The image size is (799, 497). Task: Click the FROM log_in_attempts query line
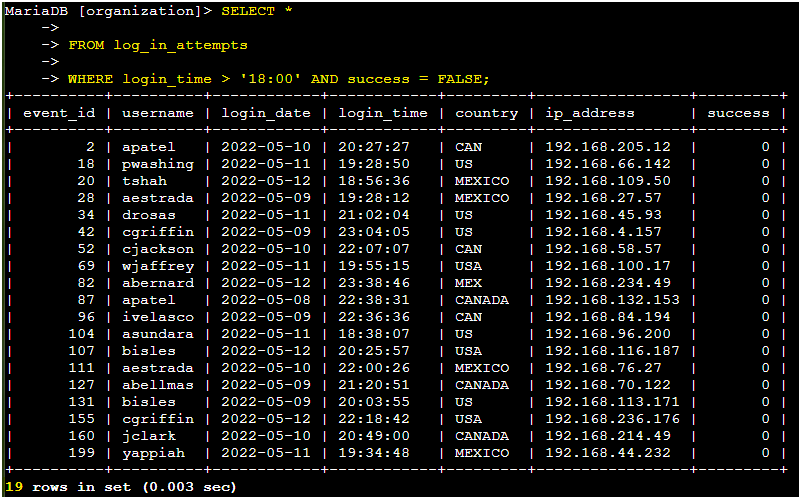click(x=158, y=45)
